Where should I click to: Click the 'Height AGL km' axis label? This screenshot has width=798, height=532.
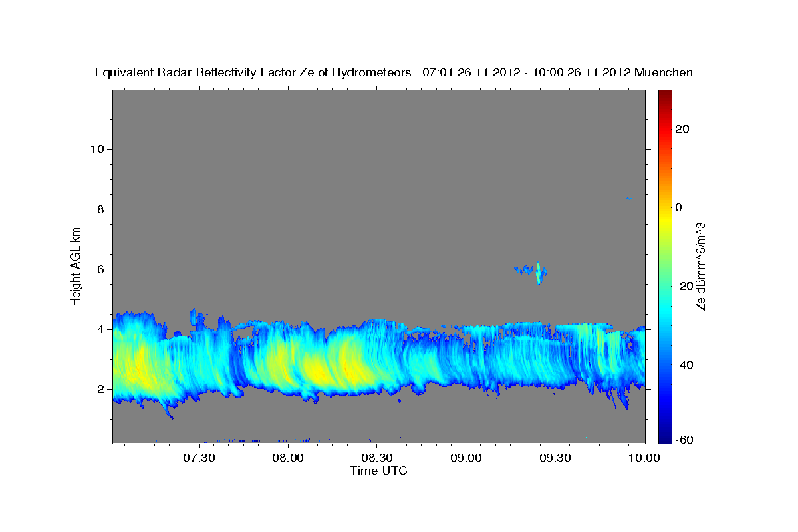[x=76, y=265]
